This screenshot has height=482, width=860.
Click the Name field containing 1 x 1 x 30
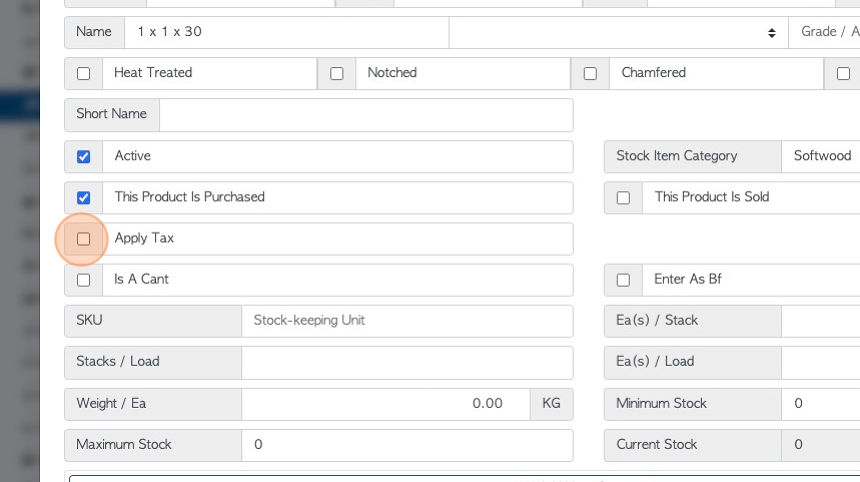[x=287, y=32]
